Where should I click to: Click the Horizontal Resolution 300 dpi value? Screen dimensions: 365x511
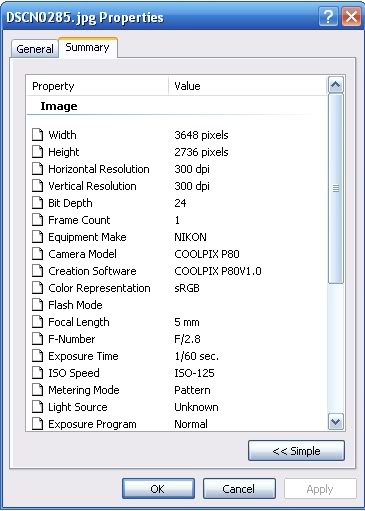point(192,169)
